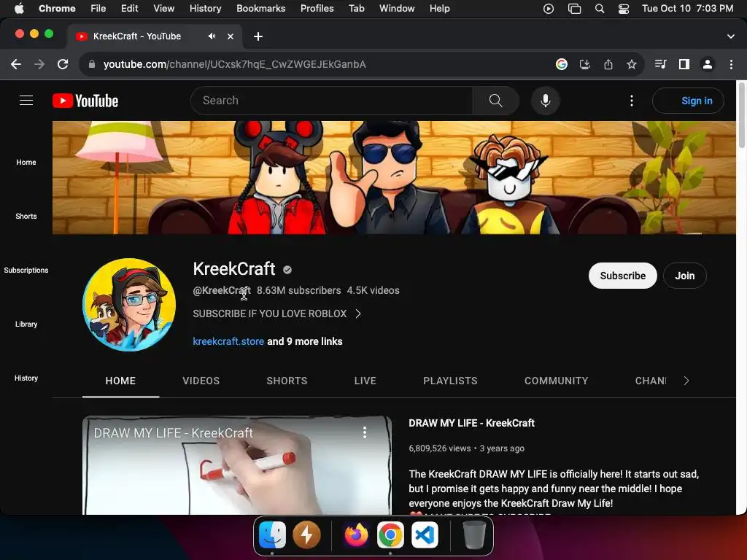Open Trash in the dock

point(474,535)
